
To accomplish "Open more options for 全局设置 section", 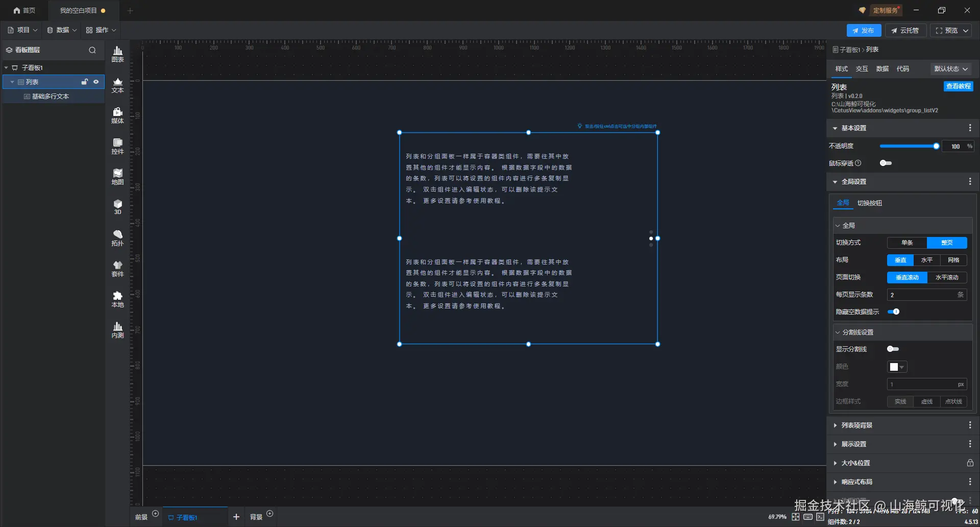I will 970,182.
